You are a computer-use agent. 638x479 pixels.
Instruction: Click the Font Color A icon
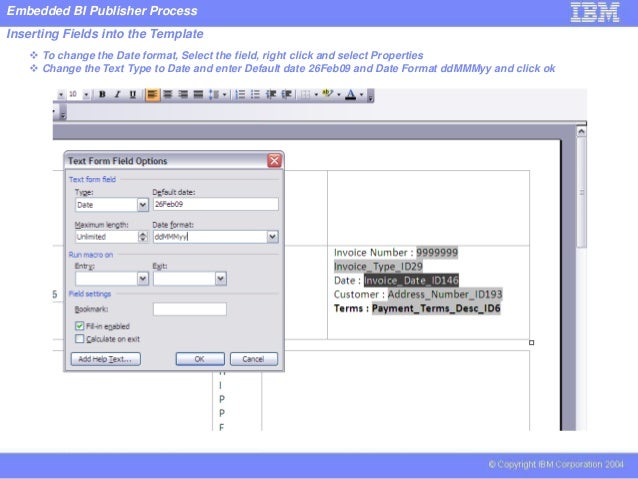(x=350, y=94)
